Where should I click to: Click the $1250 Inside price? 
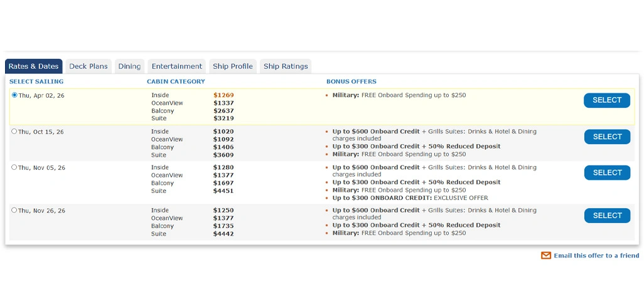pyautogui.click(x=223, y=211)
